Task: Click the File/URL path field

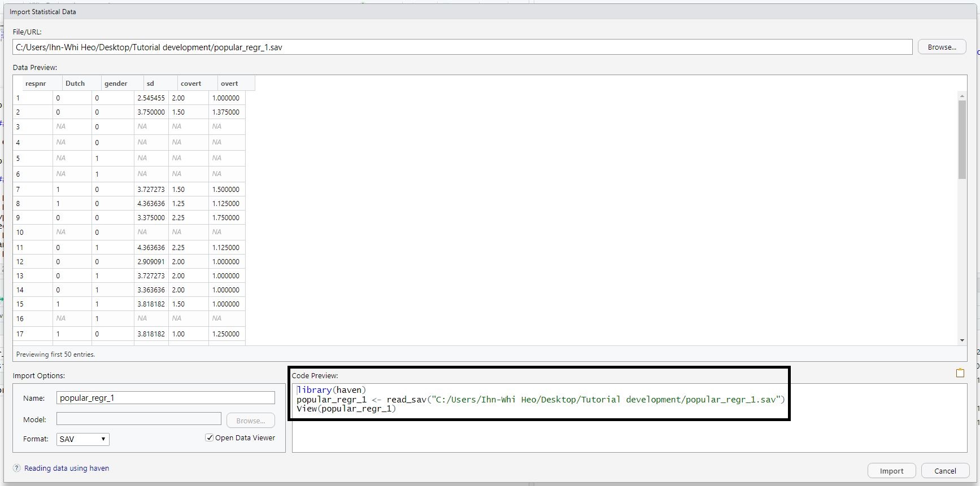Action: click(461, 47)
